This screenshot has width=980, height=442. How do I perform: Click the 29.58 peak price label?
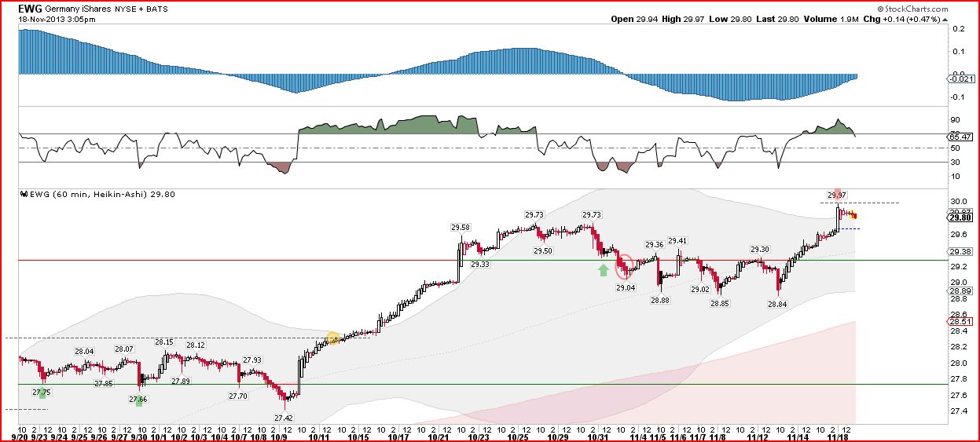click(461, 228)
